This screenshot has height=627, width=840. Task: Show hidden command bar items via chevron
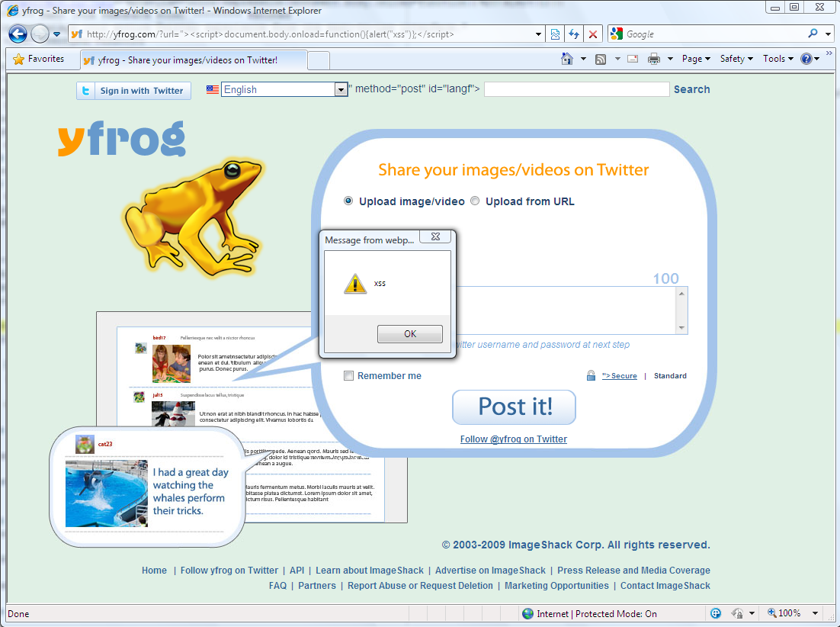[829, 53]
